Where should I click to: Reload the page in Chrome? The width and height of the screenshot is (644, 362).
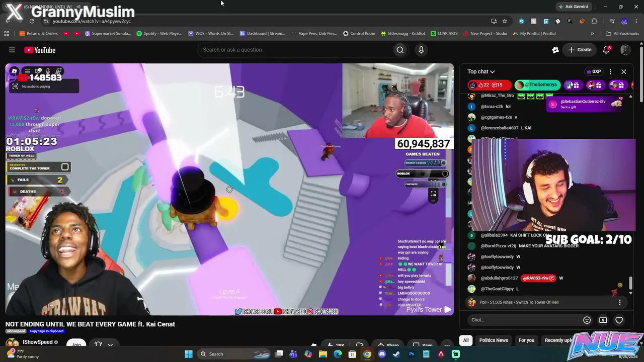click(32, 21)
